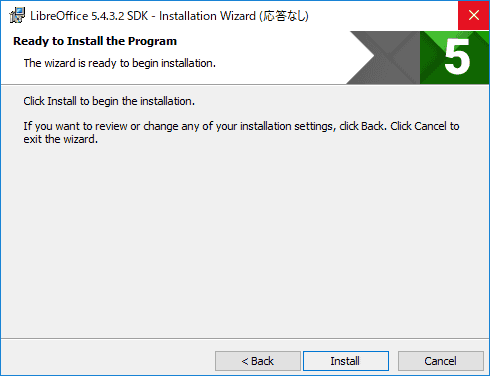Image resolution: width=490 pixels, height=376 pixels.
Task: Open the installer icon system menu
Action: 17,15
